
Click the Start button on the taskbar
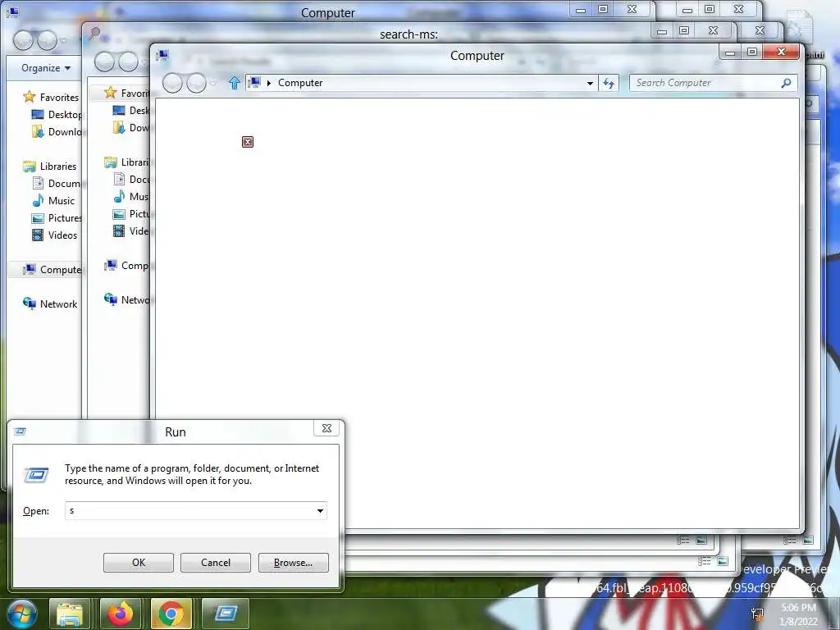[x=22, y=614]
